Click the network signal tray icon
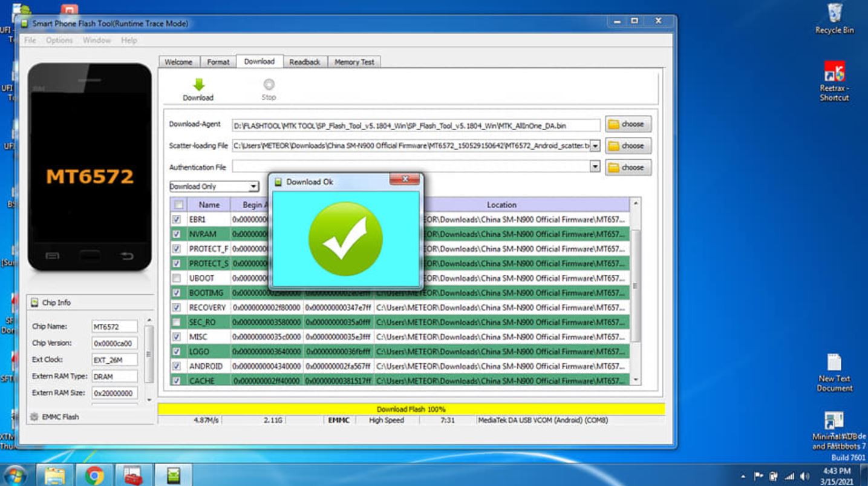The image size is (868, 486). coord(788,476)
